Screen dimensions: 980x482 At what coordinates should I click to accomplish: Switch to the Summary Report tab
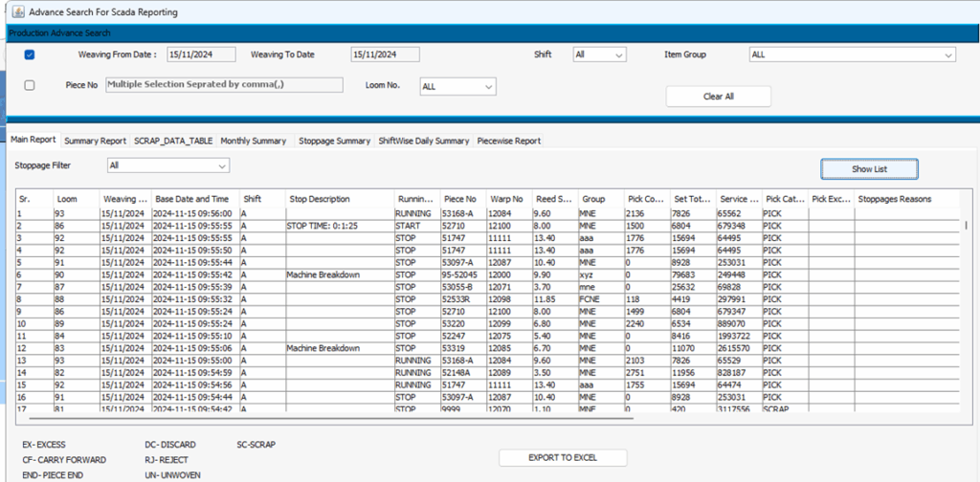click(95, 141)
